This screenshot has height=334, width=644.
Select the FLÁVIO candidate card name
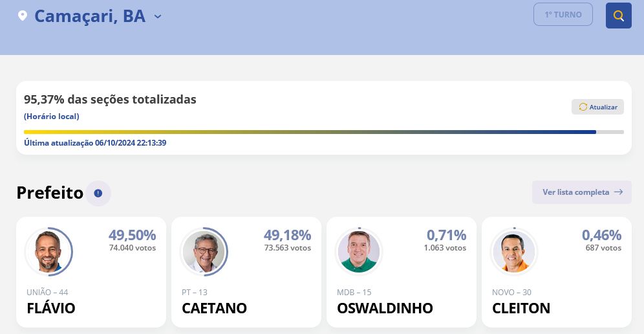click(x=51, y=308)
